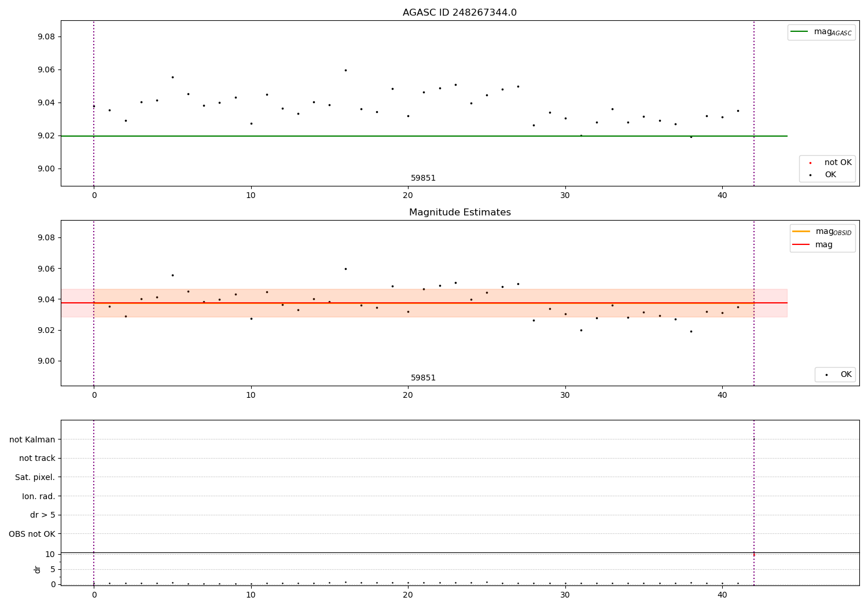Viewport: 868px width, 608px height.
Task: Click the x-axis tick label 20 in top plot
Action: coord(408,196)
